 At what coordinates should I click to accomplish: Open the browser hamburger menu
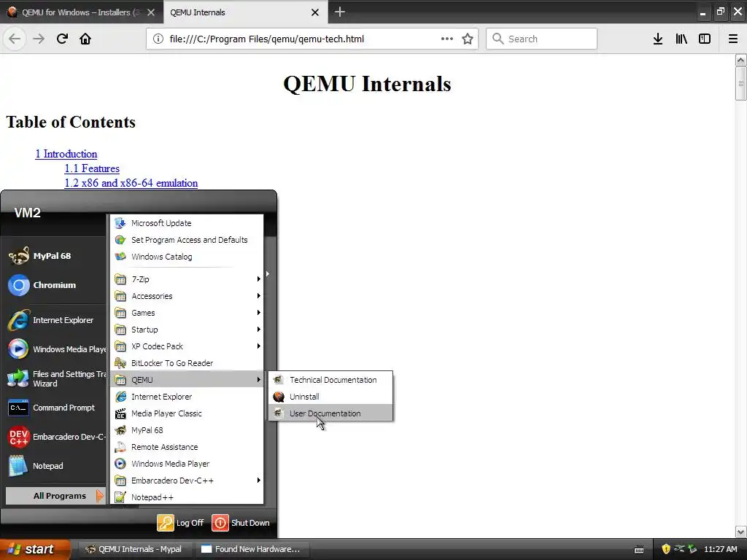coord(732,39)
